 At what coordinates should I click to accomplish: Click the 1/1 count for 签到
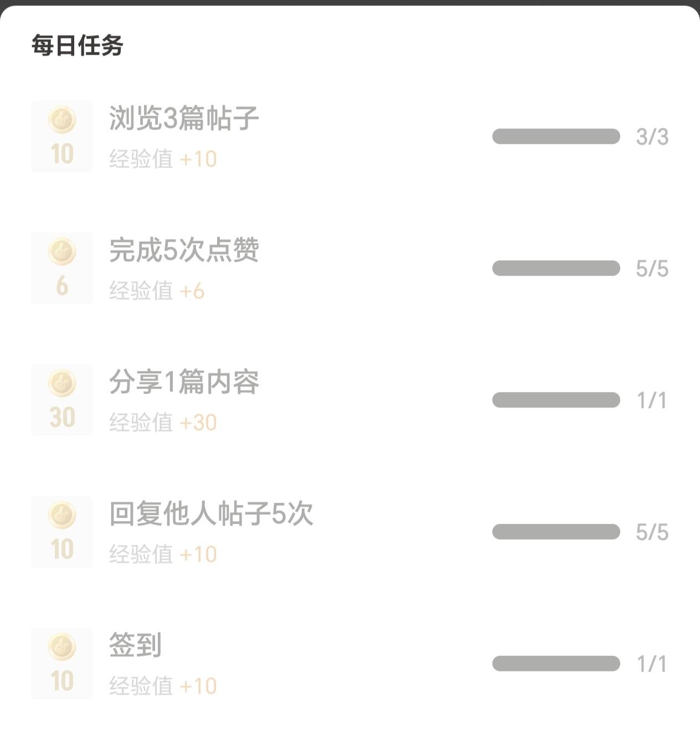[652, 664]
